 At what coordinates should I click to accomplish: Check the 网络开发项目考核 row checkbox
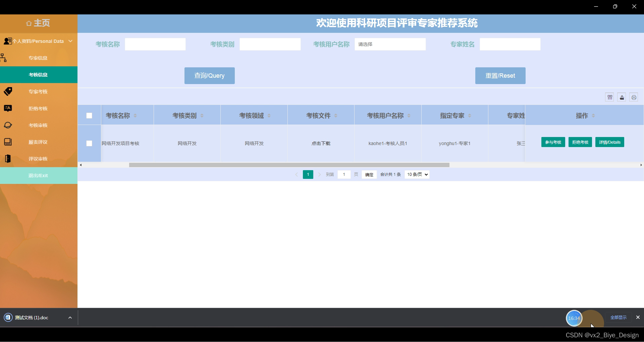89,143
